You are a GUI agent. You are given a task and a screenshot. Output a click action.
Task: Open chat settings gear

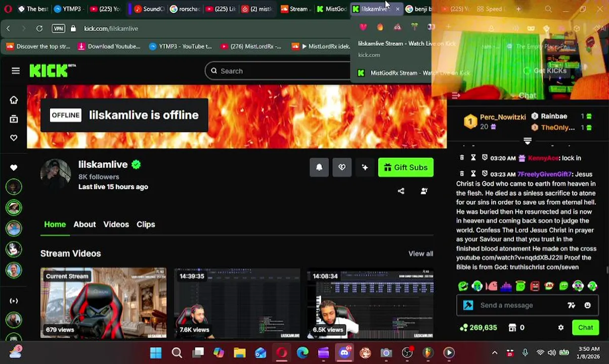(x=560, y=328)
